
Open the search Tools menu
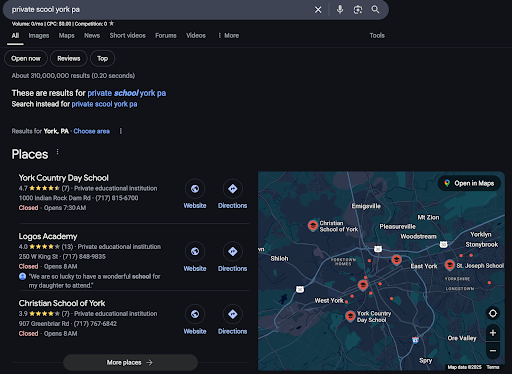pos(377,35)
